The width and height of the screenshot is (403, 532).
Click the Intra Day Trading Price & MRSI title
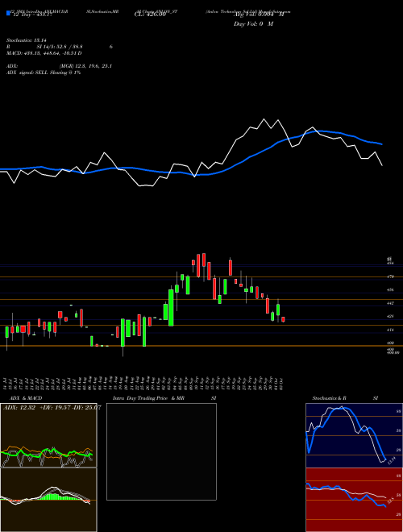click(164, 398)
